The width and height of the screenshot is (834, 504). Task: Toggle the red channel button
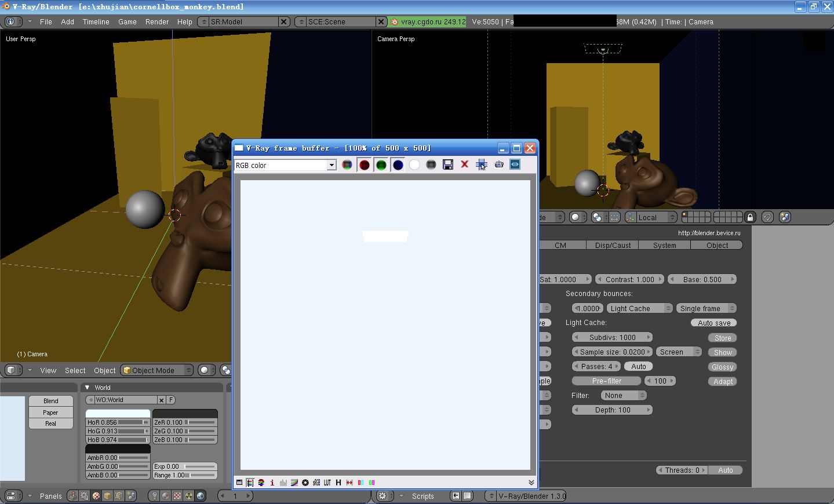(x=364, y=165)
